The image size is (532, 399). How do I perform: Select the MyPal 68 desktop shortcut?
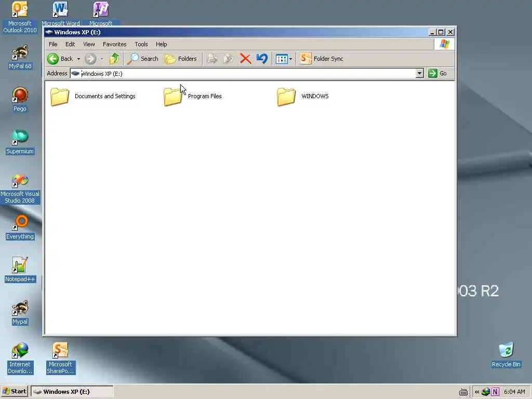[20, 57]
